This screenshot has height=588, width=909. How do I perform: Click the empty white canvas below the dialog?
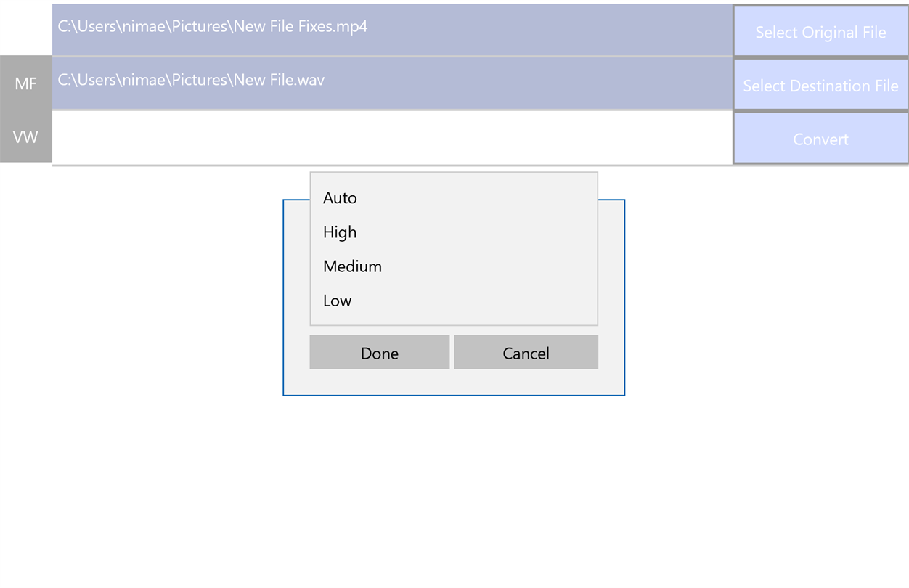coord(453,494)
